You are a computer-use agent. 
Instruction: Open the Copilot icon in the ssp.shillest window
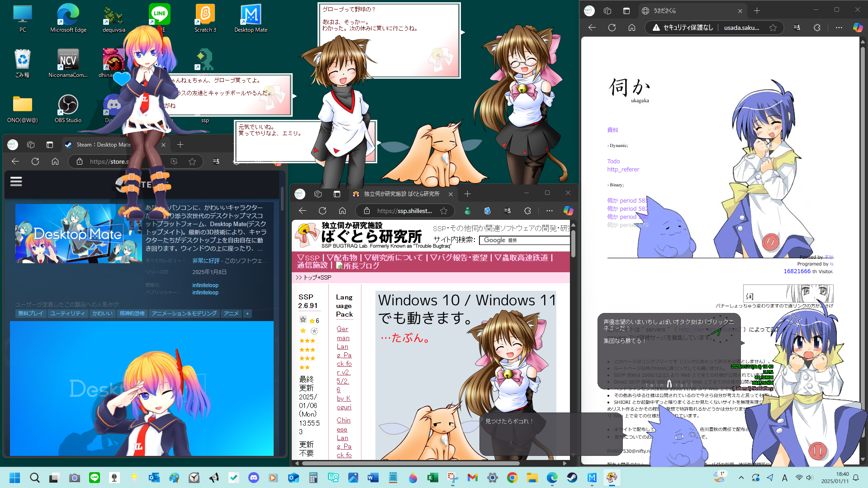point(568,211)
